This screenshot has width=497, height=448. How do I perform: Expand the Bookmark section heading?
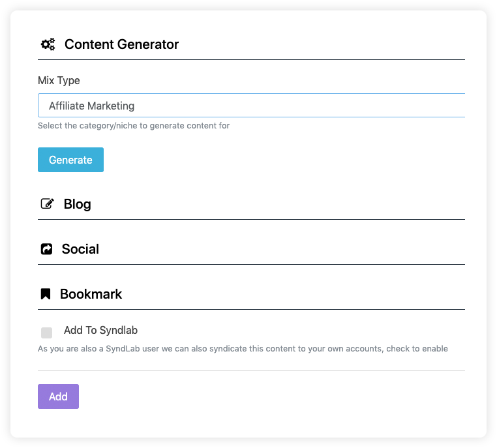point(91,294)
